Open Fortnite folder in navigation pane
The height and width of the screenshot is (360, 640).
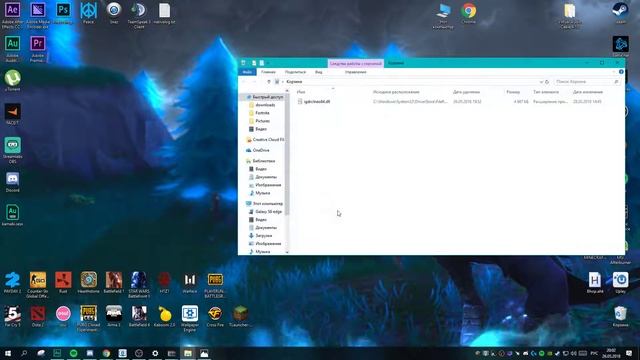(259, 113)
